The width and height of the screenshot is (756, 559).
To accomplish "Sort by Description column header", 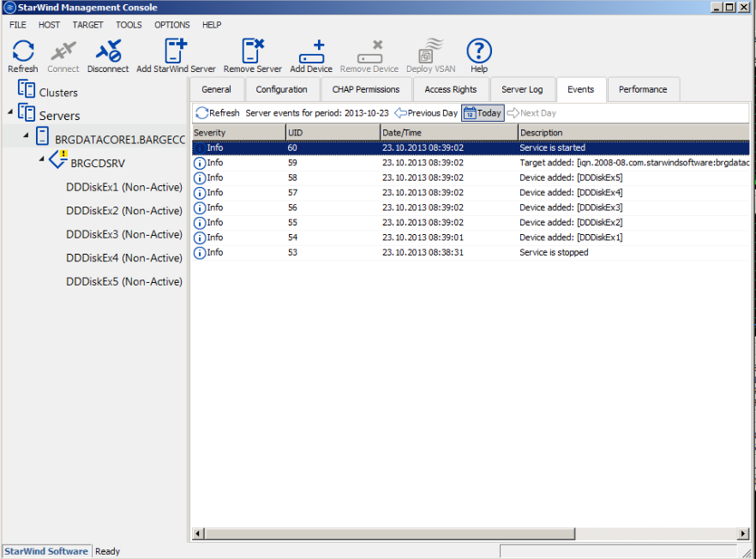I will point(634,133).
